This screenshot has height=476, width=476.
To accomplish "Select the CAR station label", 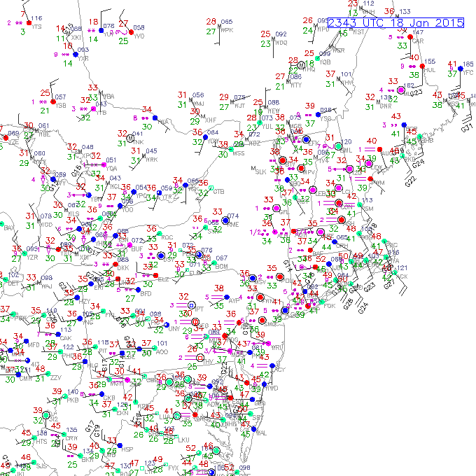I will 418,41.
